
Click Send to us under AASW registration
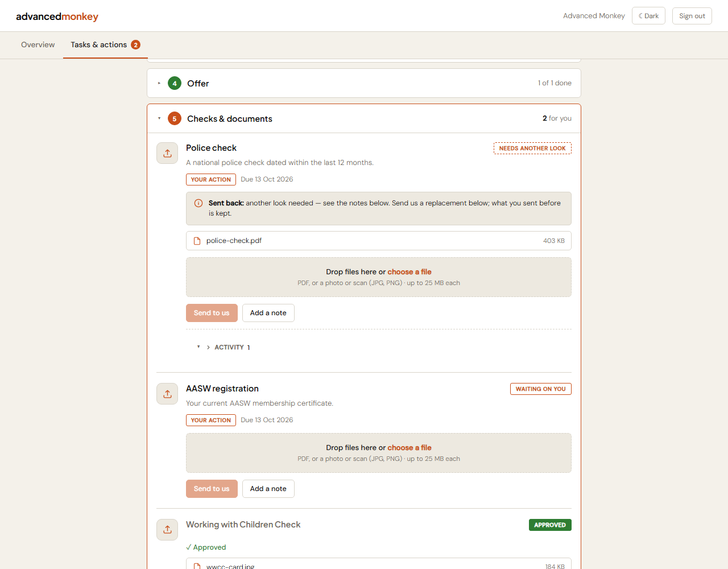click(x=212, y=489)
